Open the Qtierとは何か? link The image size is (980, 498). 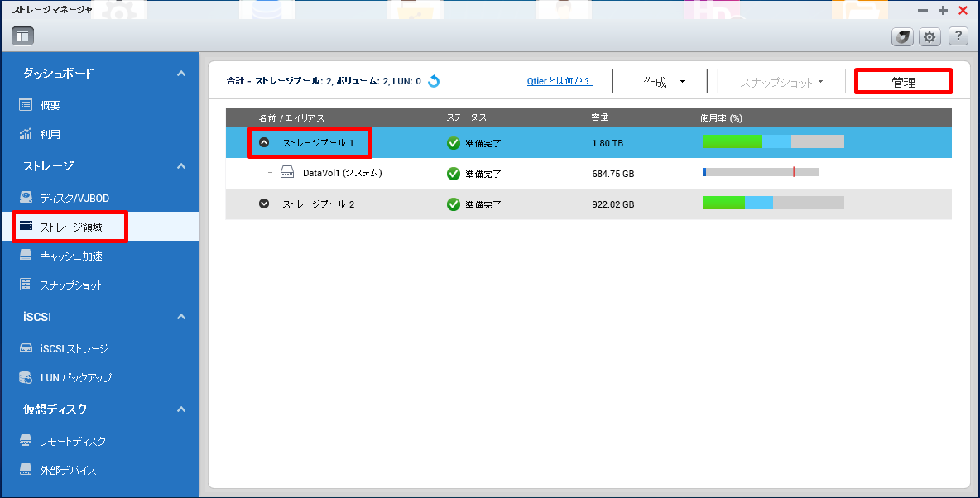click(x=560, y=81)
